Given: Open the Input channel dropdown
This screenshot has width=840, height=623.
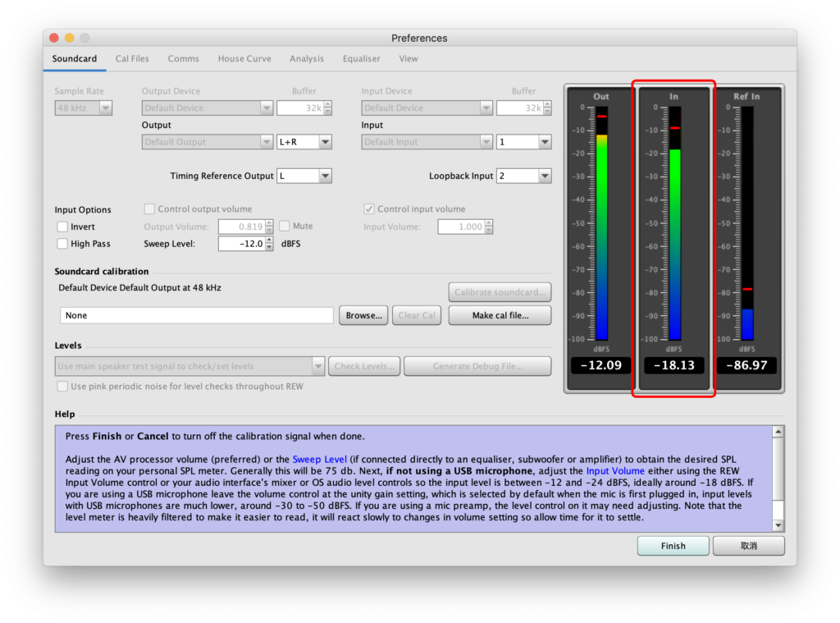Looking at the screenshot, I should click(523, 142).
